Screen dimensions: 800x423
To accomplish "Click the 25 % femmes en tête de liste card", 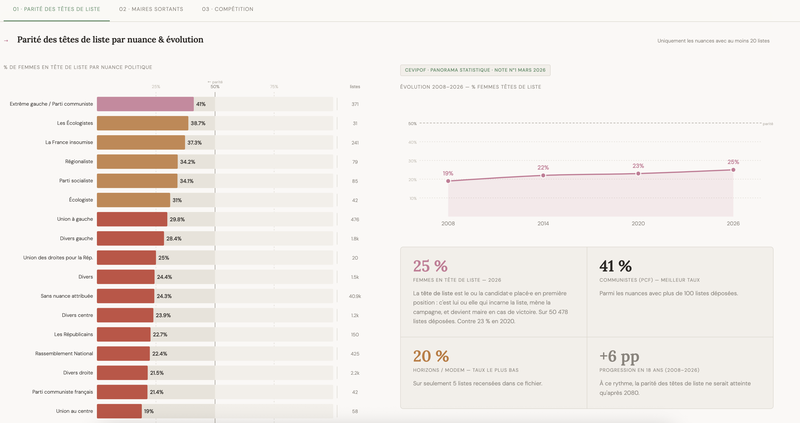I will click(x=493, y=291).
